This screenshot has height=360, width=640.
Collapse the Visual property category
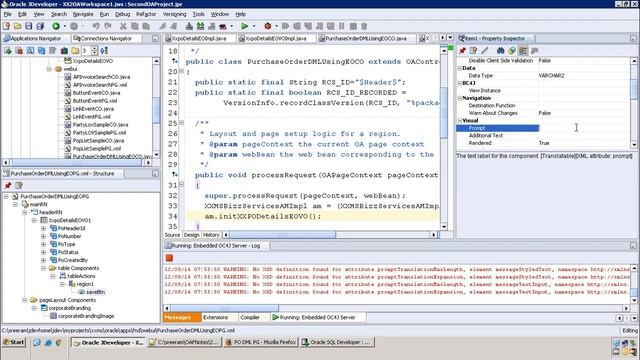(460, 120)
